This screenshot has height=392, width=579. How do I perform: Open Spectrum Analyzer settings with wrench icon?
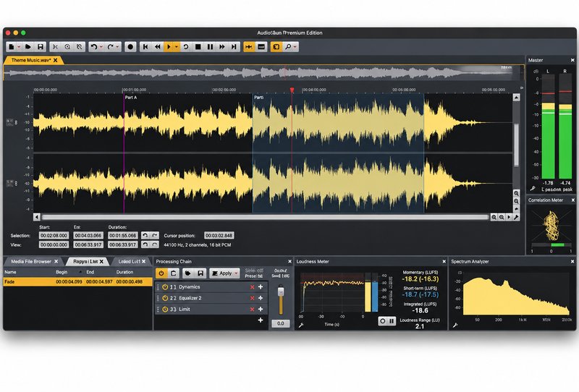(x=455, y=325)
